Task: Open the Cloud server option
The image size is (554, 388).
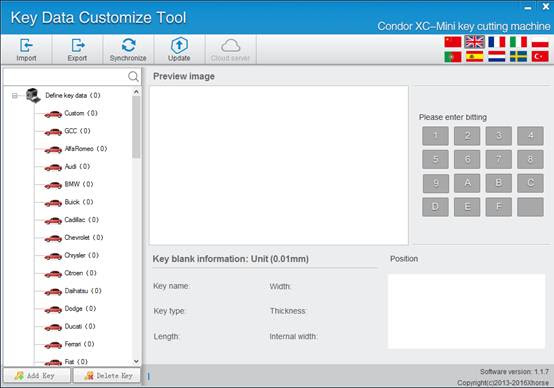Action: pyautogui.click(x=230, y=50)
